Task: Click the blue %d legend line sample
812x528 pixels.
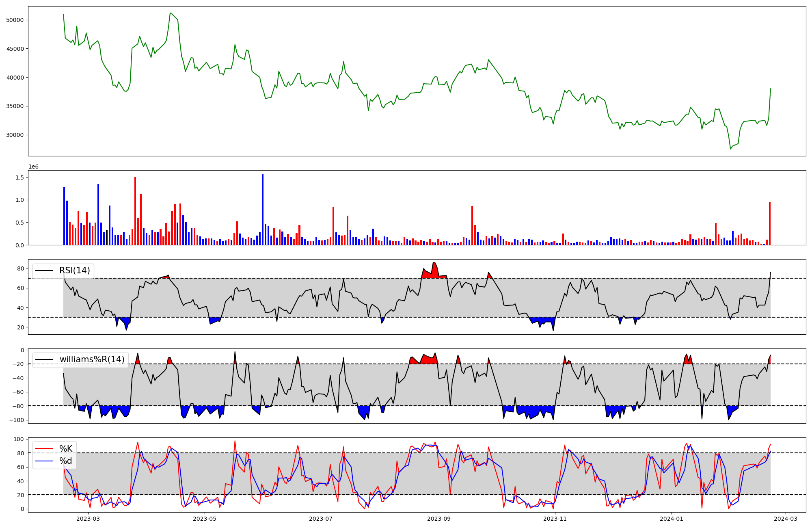Action: [x=44, y=461]
